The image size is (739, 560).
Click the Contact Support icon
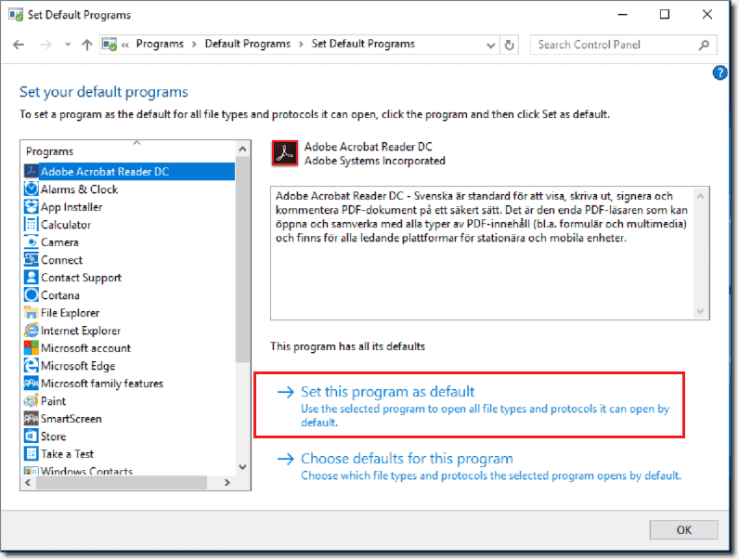[32, 277]
